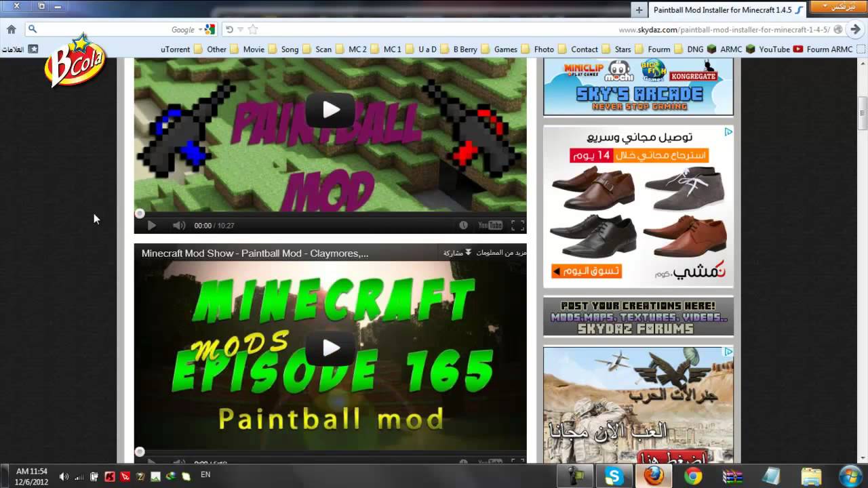The image size is (868, 488).
Task: Open Firefox taskbar button
Action: (x=654, y=476)
